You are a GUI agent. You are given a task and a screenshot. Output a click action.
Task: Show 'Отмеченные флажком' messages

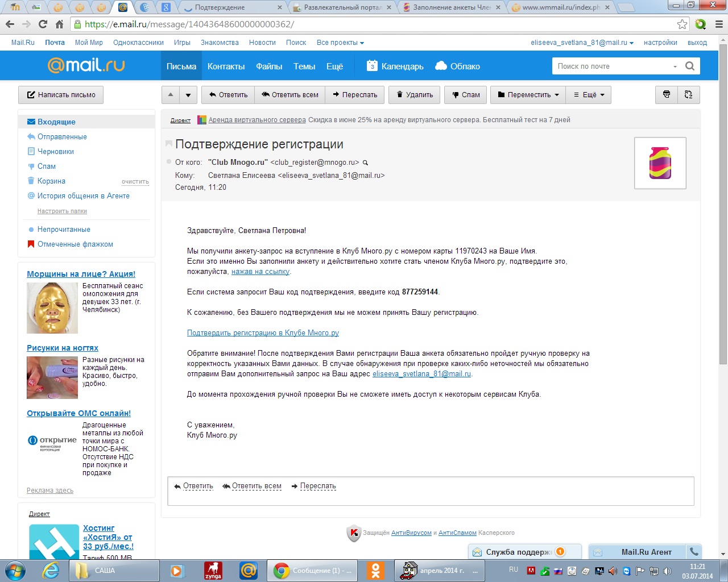point(75,244)
